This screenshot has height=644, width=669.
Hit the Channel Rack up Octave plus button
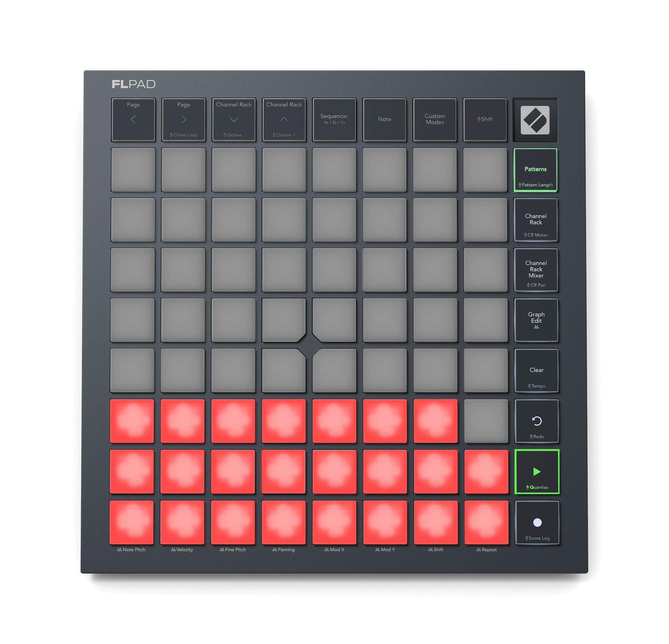[284, 120]
